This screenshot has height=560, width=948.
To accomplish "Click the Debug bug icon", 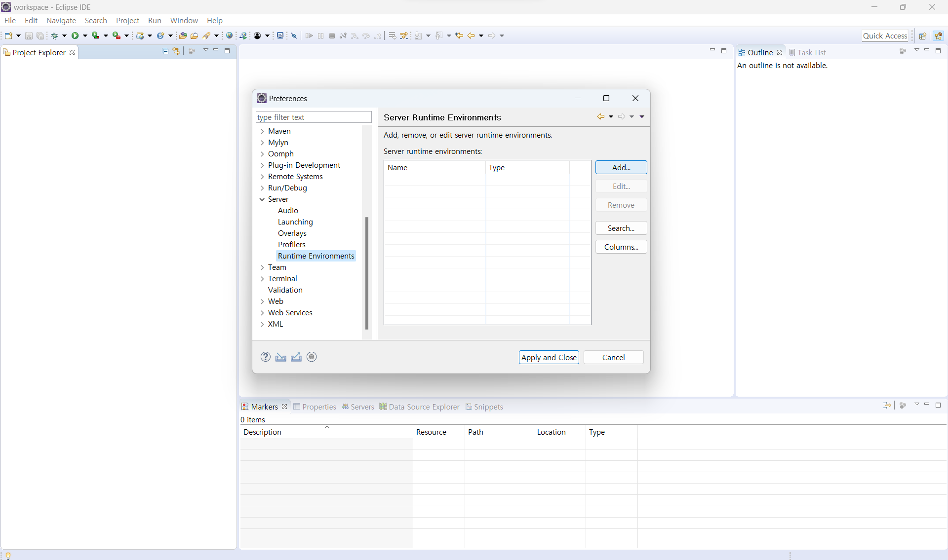I will coord(55,36).
